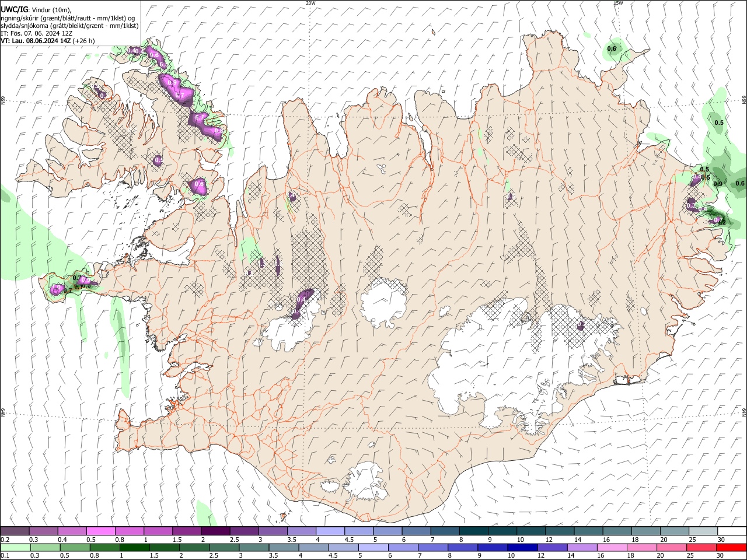Pick lower-row swatch between 3.5 and 4
The height and width of the screenshot is (560, 747).
point(284,547)
